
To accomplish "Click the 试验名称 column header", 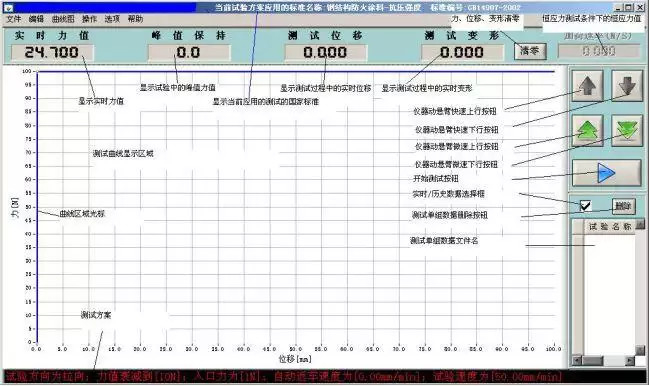I will tap(609, 226).
